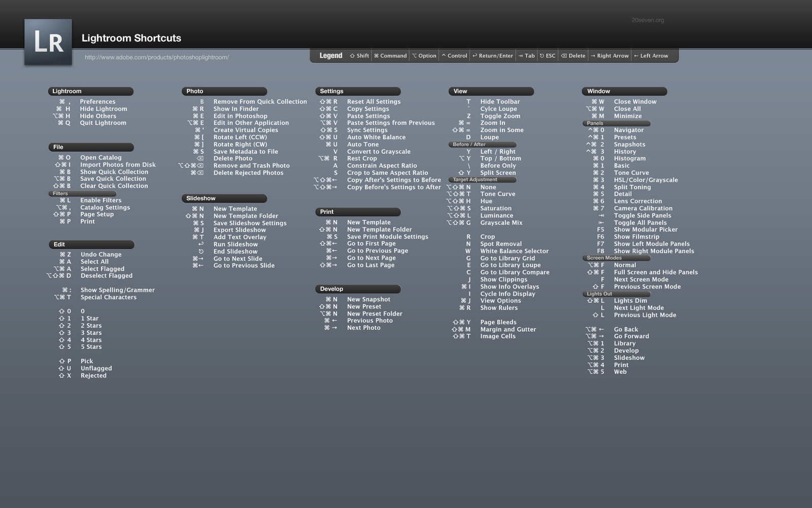Select the 'File' section header
This screenshot has width=812, height=508.
(x=91, y=147)
